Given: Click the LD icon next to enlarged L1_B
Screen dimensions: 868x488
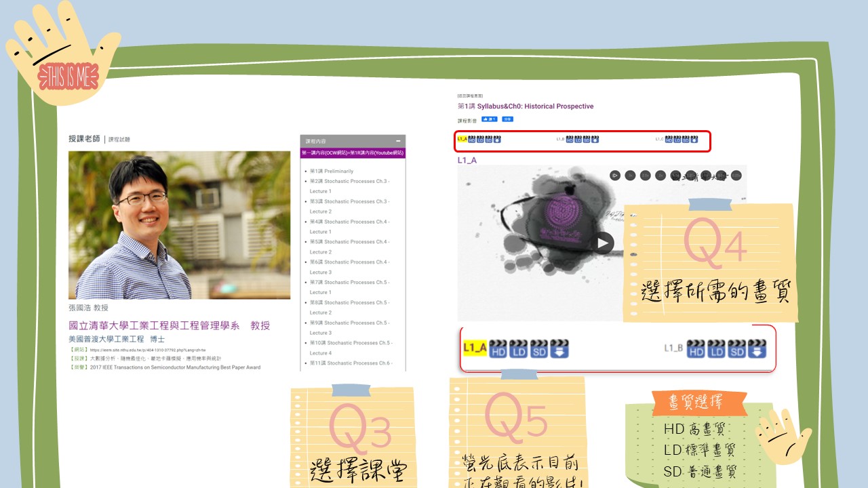Looking at the screenshot, I should 717,349.
